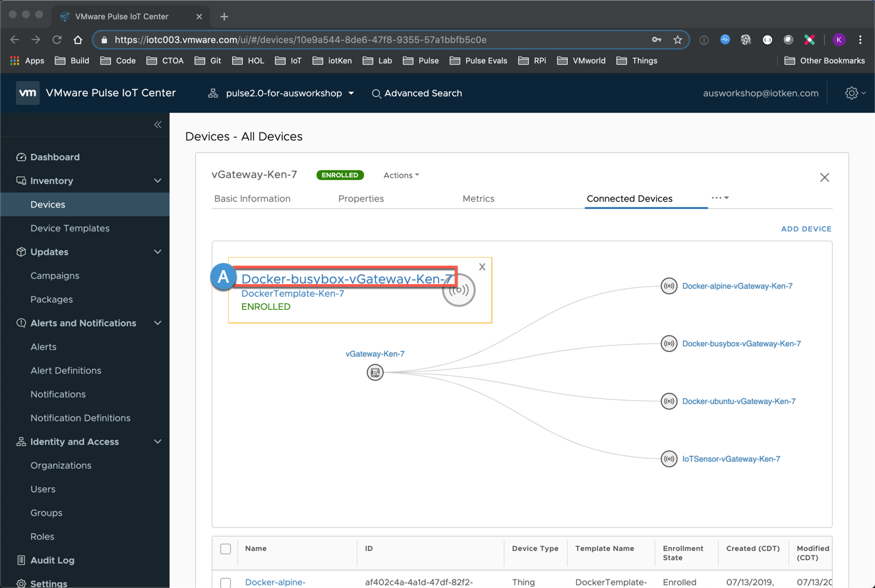Check the Docker-alpine row checkbox
This screenshot has height=588, width=875.
coord(226,583)
